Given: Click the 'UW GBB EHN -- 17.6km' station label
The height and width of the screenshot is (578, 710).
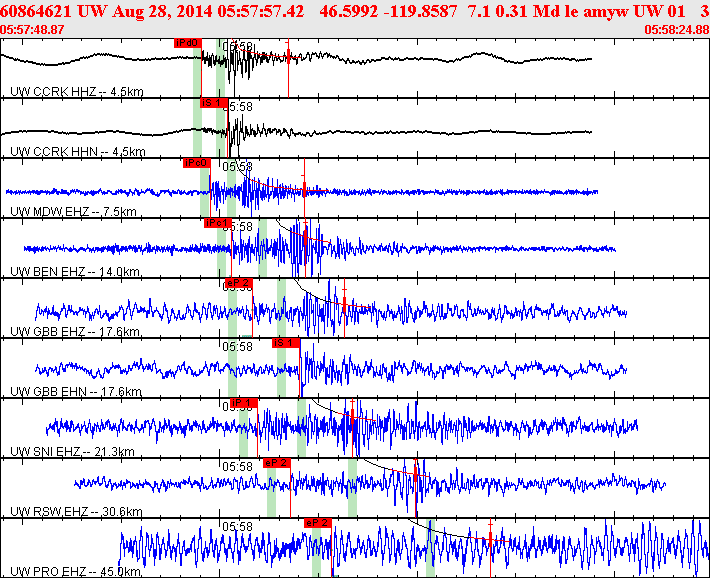Looking at the screenshot, I should [x=76, y=391].
